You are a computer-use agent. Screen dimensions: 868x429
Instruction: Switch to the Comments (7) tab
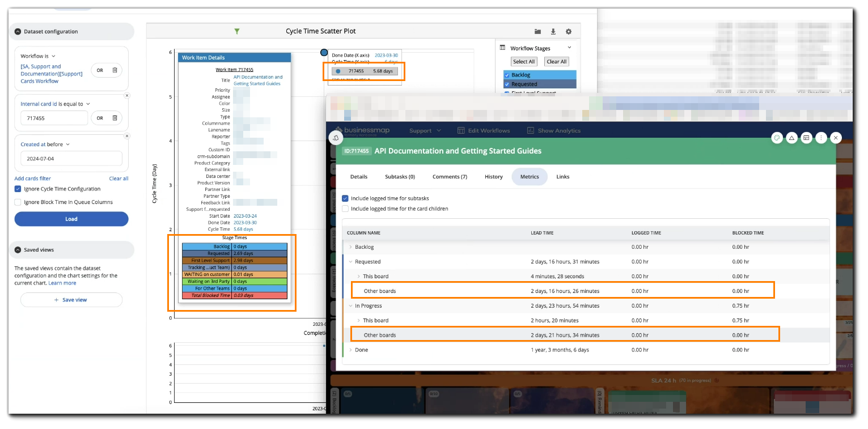(x=450, y=177)
